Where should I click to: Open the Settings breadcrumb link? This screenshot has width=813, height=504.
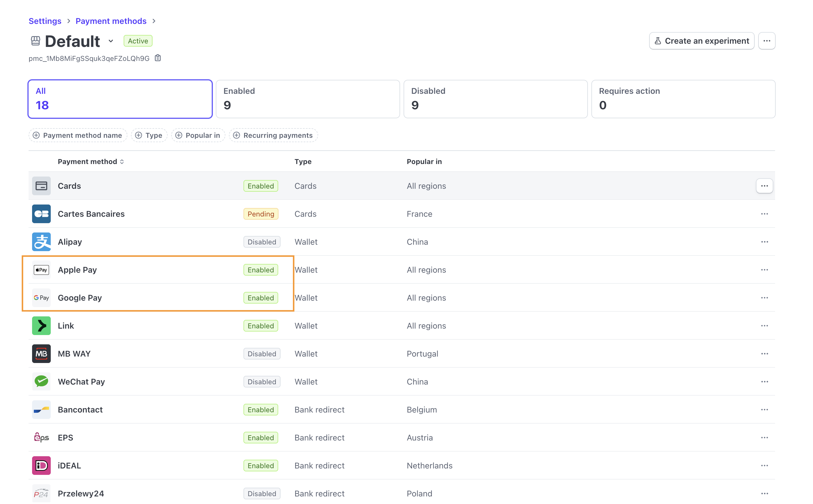[x=45, y=21]
